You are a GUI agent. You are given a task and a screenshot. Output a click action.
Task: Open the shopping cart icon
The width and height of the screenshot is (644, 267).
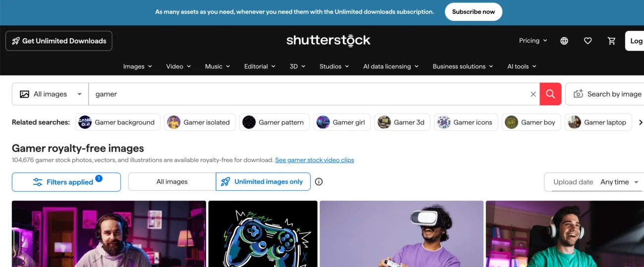[x=612, y=41]
